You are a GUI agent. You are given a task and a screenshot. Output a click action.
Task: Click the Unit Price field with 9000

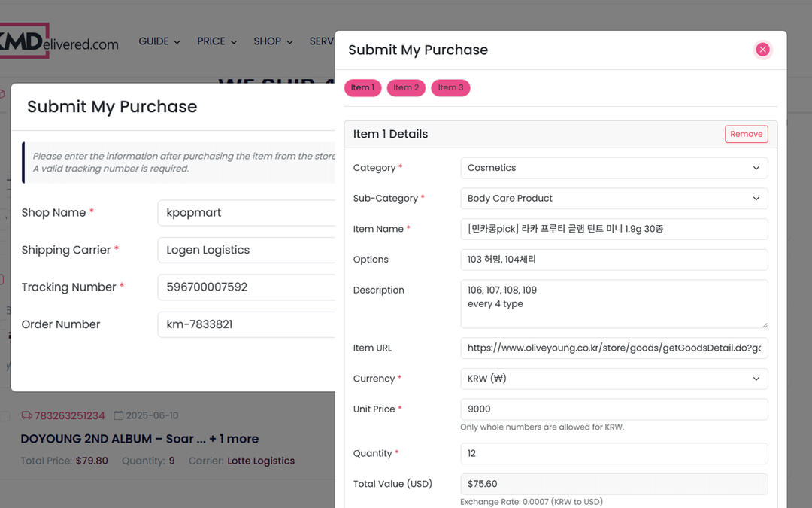pos(614,409)
